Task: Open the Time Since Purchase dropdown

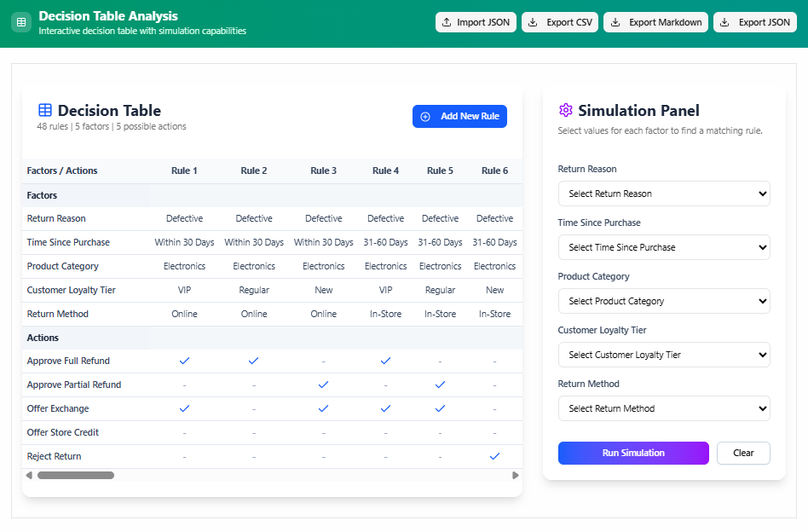Action: pyautogui.click(x=663, y=247)
